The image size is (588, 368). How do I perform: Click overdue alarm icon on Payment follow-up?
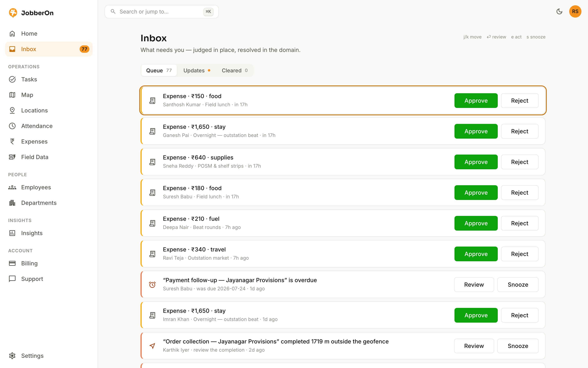[x=152, y=285]
